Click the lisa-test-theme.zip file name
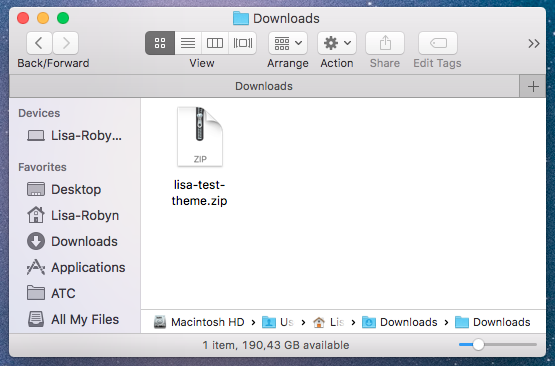The height and width of the screenshot is (366, 555). tap(200, 193)
